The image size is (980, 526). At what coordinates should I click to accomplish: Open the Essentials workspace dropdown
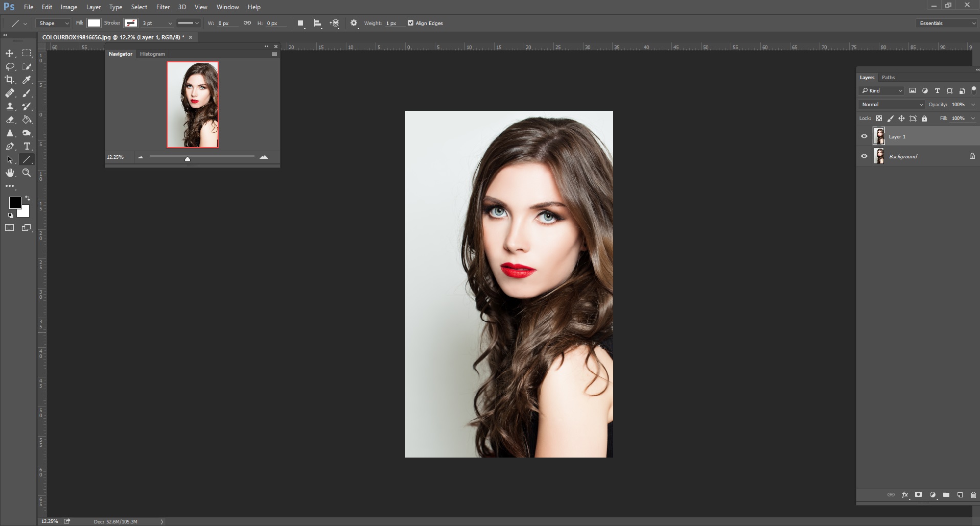coord(947,23)
